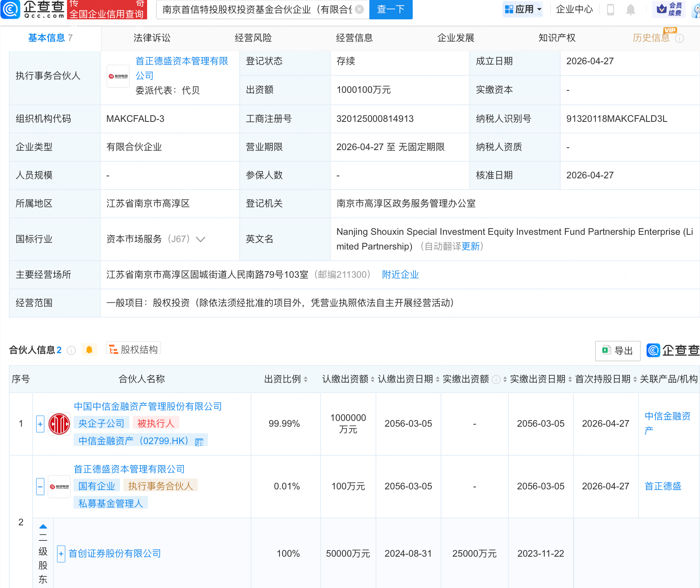Open the notifications bell in header
The image size is (700, 588).
[631, 9]
